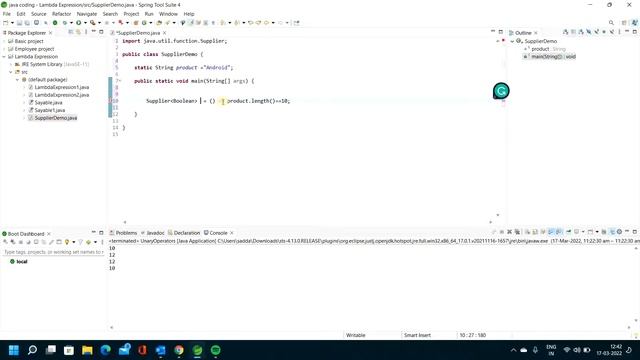Click the toolbar Search magnifier icon
The width and height of the screenshot is (640, 360).
point(611,23)
